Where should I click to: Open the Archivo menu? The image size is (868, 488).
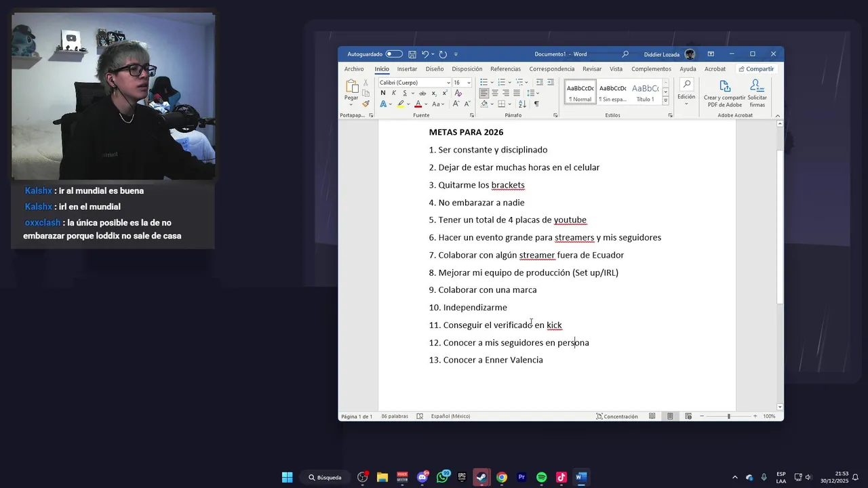point(354,69)
